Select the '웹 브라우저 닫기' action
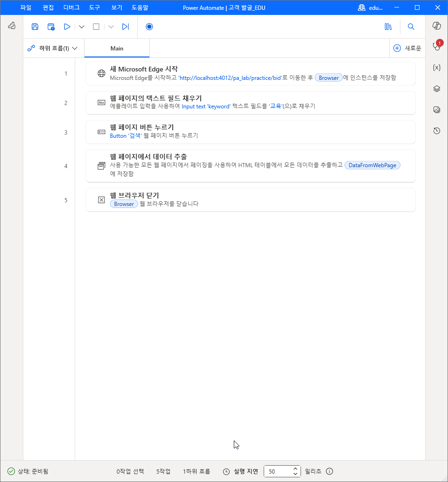This screenshot has height=482, width=448. click(250, 200)
